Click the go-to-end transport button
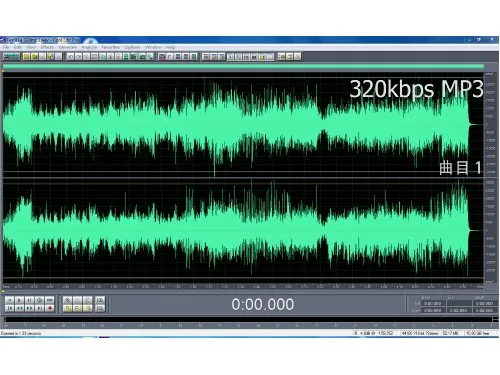 point(39,308)
